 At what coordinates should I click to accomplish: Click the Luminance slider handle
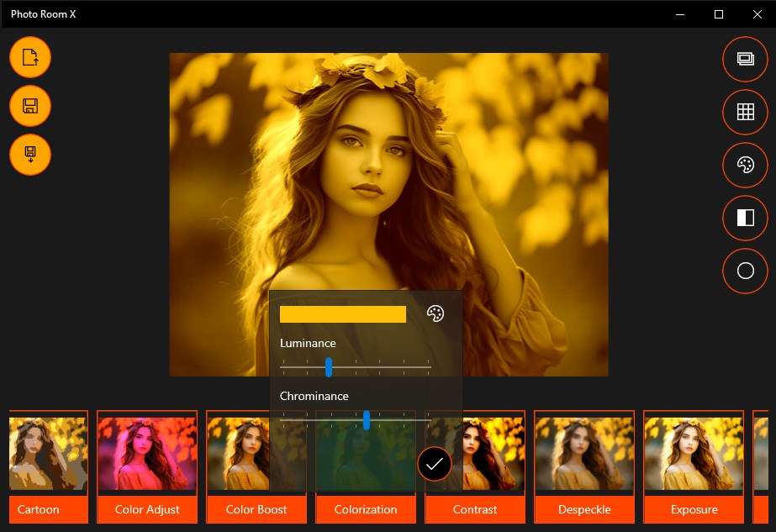click(329, 367)
